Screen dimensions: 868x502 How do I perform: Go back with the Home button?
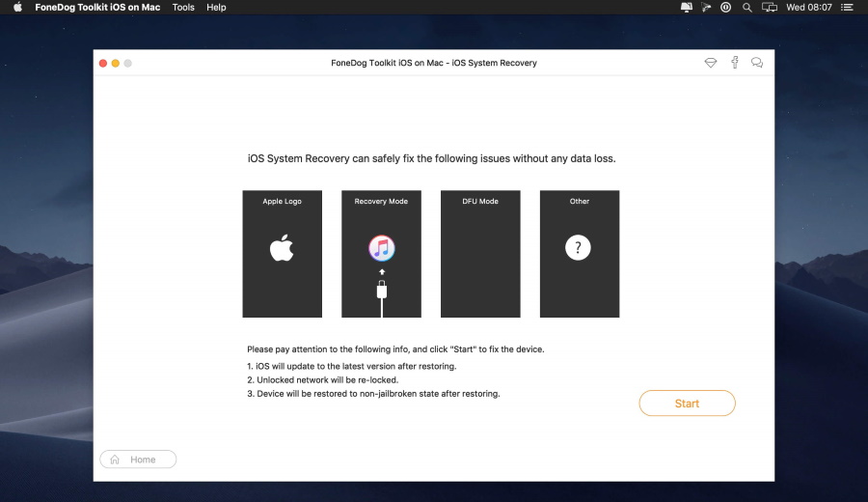(138, 460)
